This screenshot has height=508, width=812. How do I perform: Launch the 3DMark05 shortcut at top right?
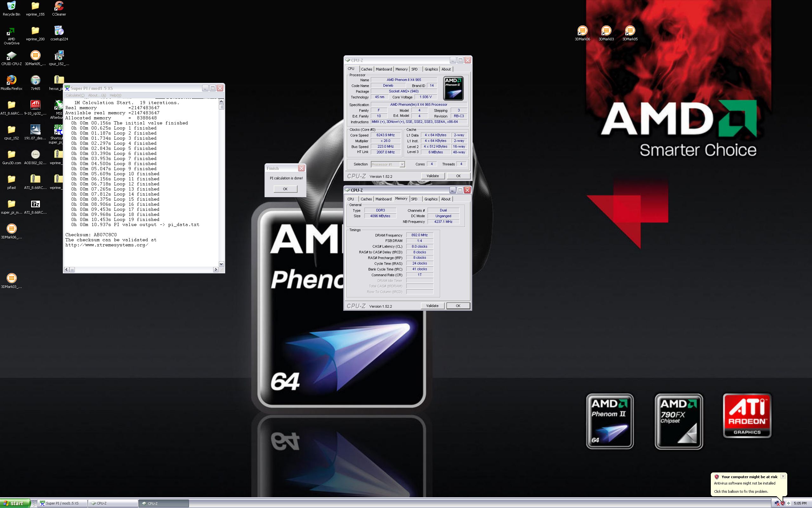(630, 33)
